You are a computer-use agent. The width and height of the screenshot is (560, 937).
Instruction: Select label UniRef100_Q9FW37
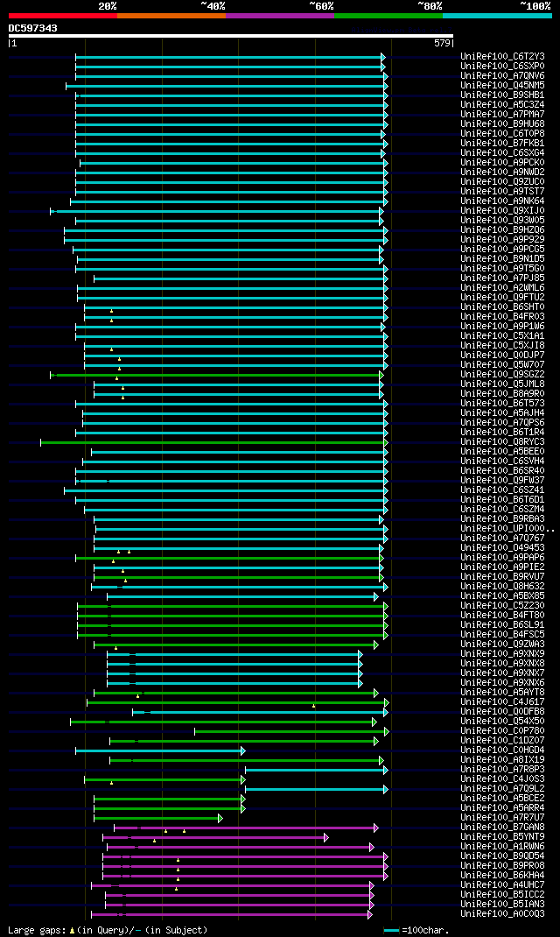(x=502, y=481)
